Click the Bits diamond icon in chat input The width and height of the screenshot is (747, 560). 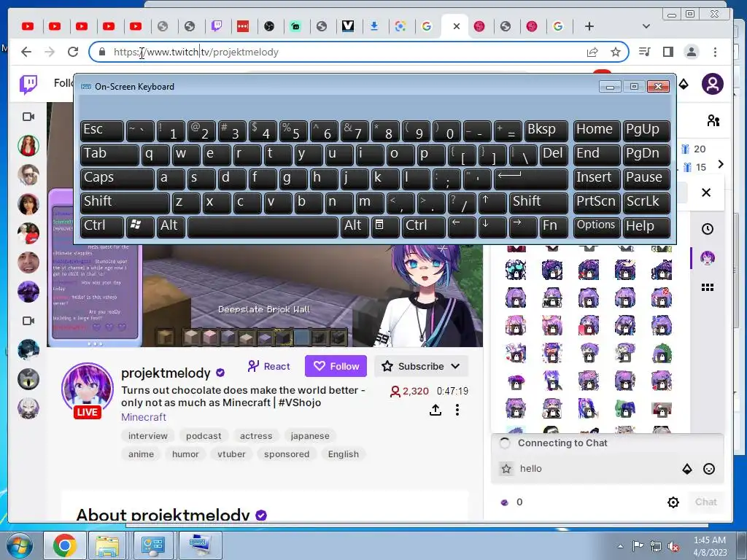pyautogui.click(x=687, y=469)
